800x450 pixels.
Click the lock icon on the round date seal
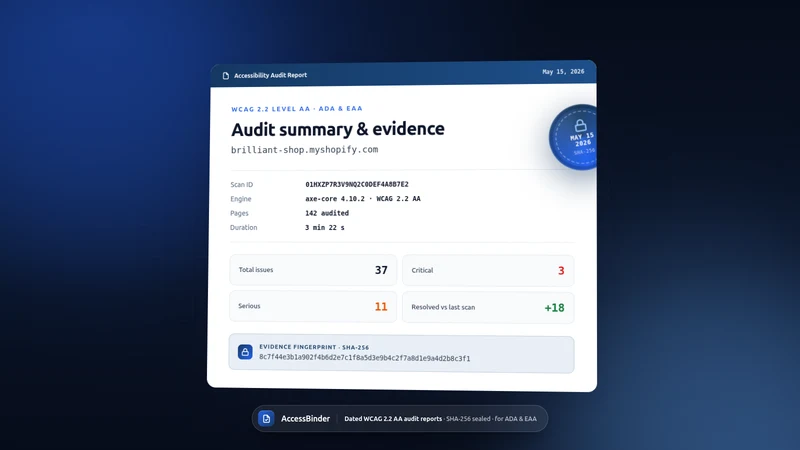[580, 125]
